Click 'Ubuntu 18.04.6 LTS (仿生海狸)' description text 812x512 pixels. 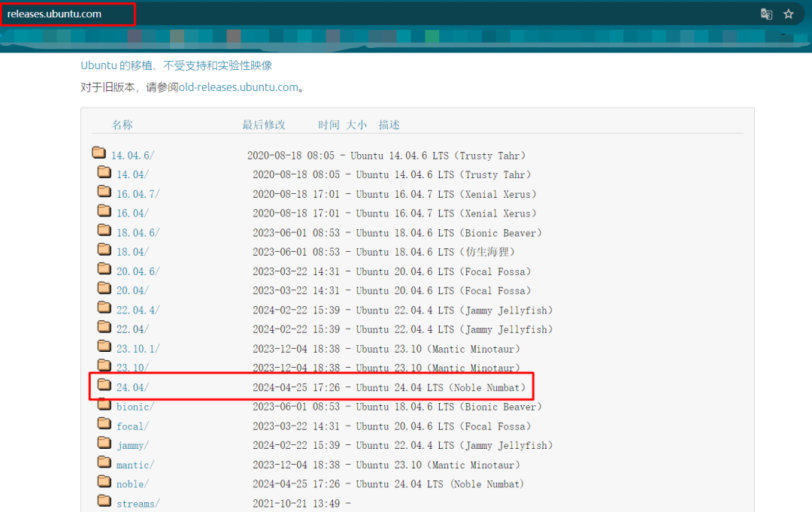pos(435,252)
